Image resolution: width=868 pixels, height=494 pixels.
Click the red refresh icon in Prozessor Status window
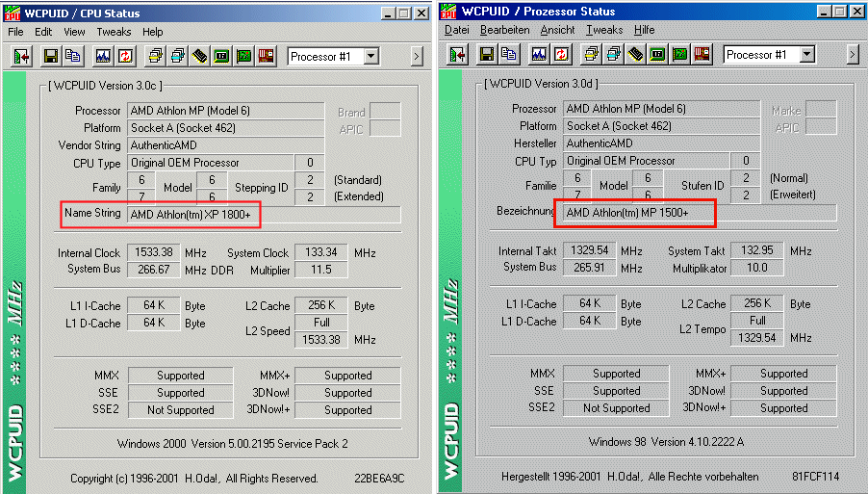[561, 54]
